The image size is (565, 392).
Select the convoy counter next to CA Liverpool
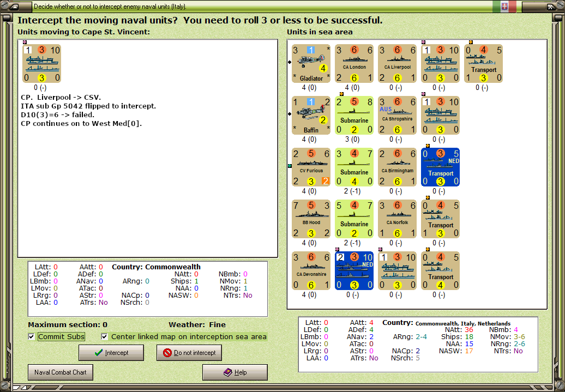(440, 64)
